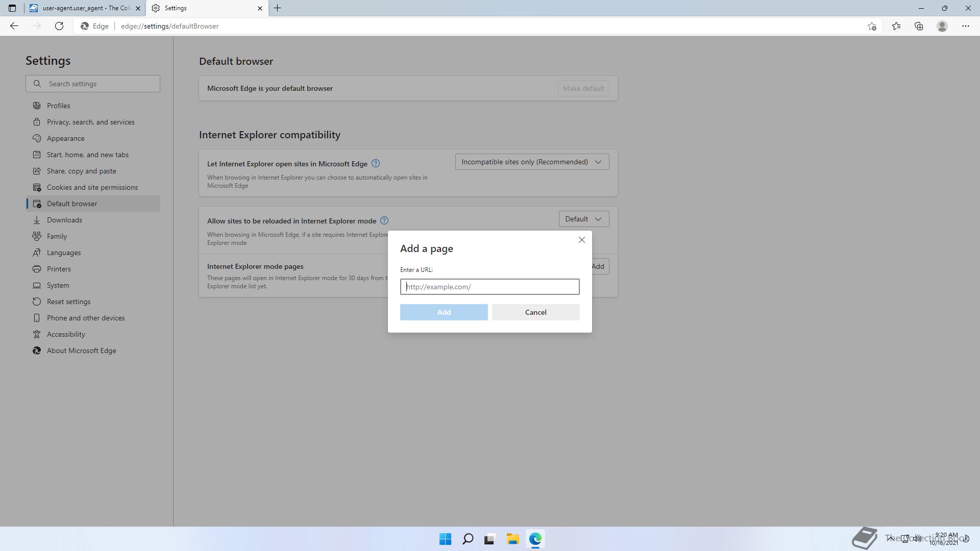Open Languages settings

pos(93,253)
